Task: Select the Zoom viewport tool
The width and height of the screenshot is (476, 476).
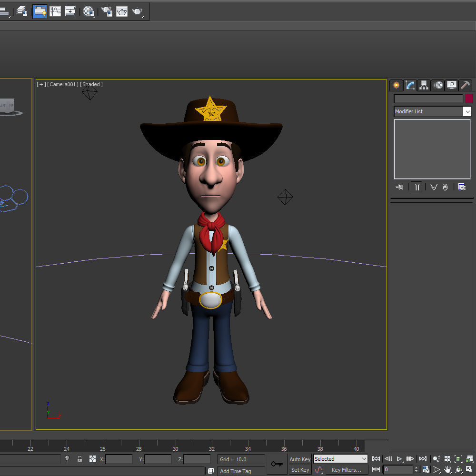Action: point(436,459)
